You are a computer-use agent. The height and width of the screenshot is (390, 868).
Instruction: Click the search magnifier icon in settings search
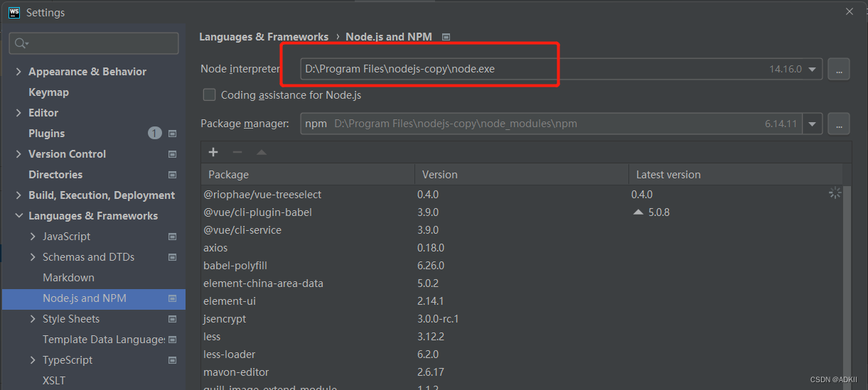21,44
